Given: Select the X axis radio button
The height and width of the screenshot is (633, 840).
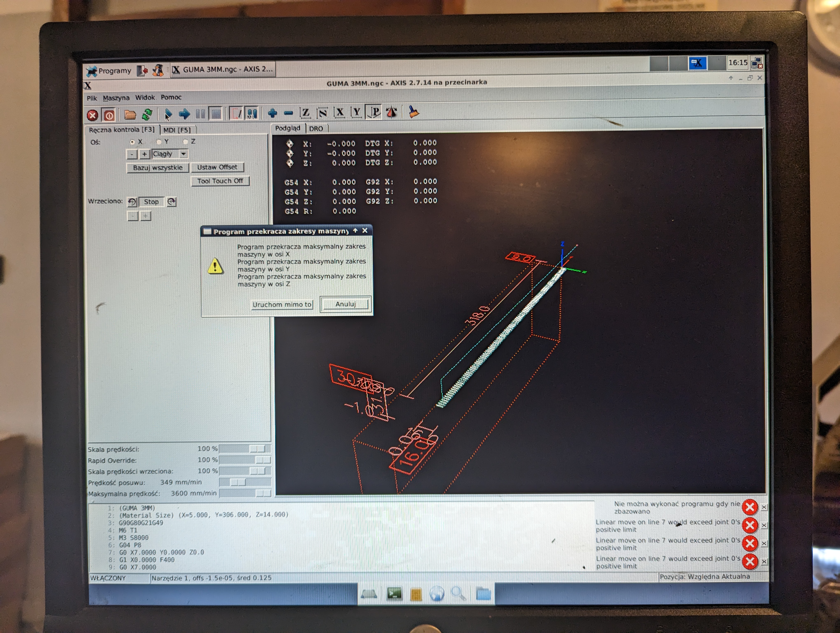Looking at the screenshot, I should coord(132,142).
